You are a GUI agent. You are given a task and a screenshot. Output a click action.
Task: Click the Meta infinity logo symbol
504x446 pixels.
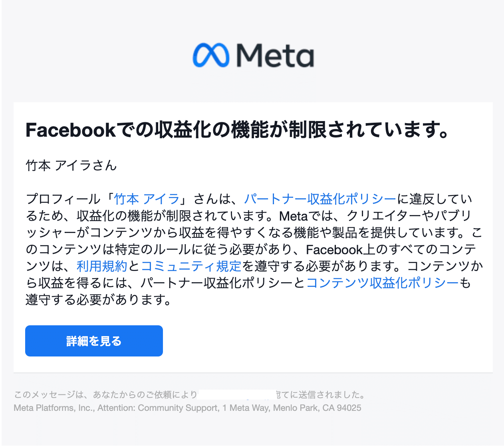click(x=210, y=55)
